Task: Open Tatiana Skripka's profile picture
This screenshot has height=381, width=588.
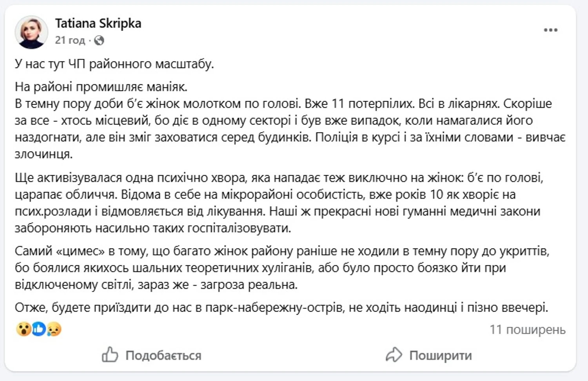Action: [31, 32]
